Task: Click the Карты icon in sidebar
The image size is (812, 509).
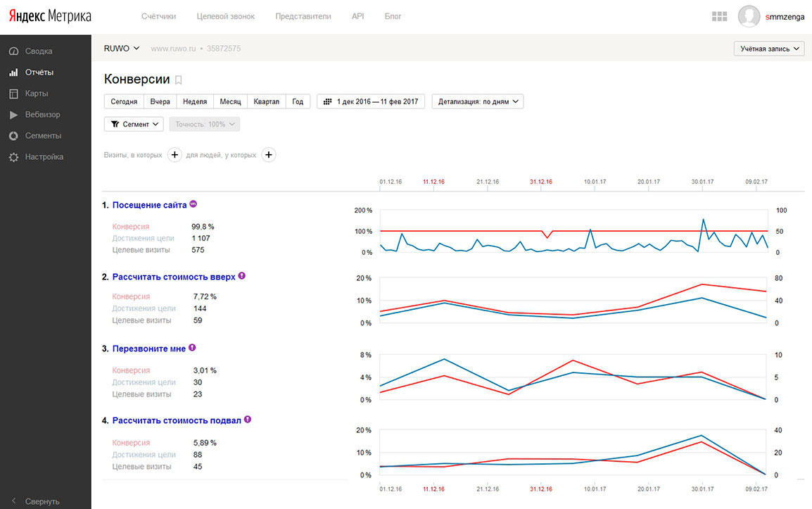Action: click(x=13, y=94)
